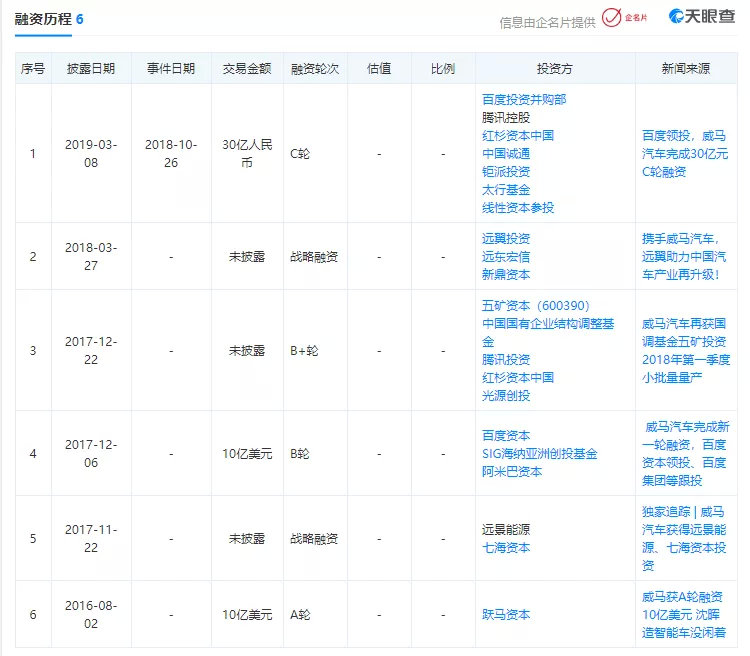This screenshot has height=656, width=750.
Task: Click investor 中国诚通
Action: [x=505, y=153]
